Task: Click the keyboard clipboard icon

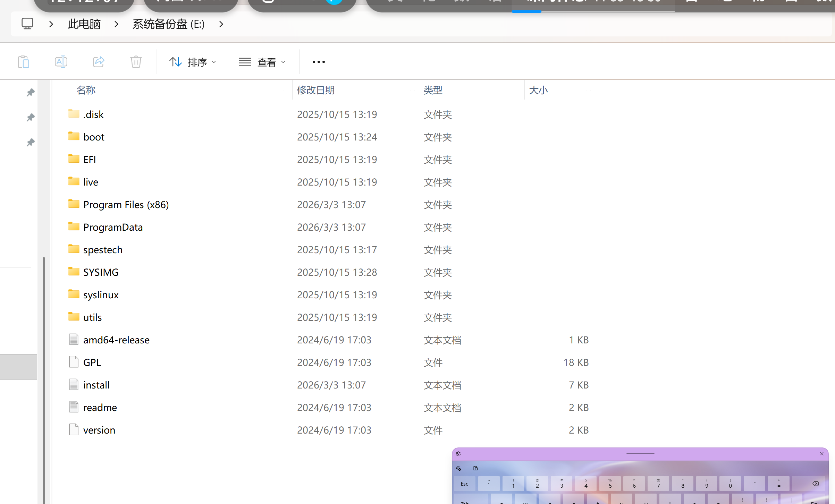Action: 475,468
